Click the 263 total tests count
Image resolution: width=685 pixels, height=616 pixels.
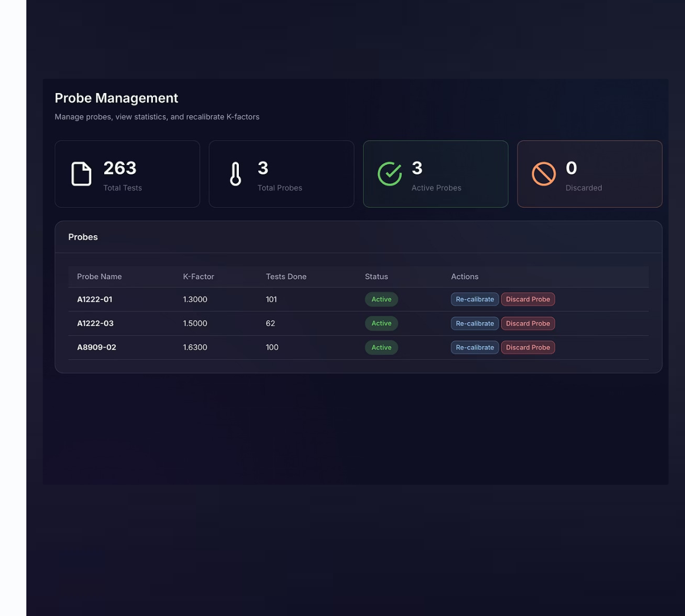pos(119,168)
